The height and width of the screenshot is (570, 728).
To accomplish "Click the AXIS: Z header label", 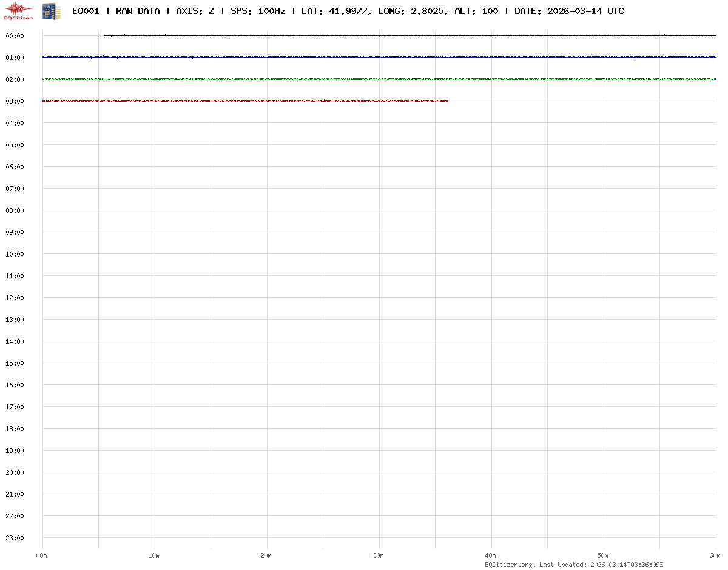I will (194, 11).
